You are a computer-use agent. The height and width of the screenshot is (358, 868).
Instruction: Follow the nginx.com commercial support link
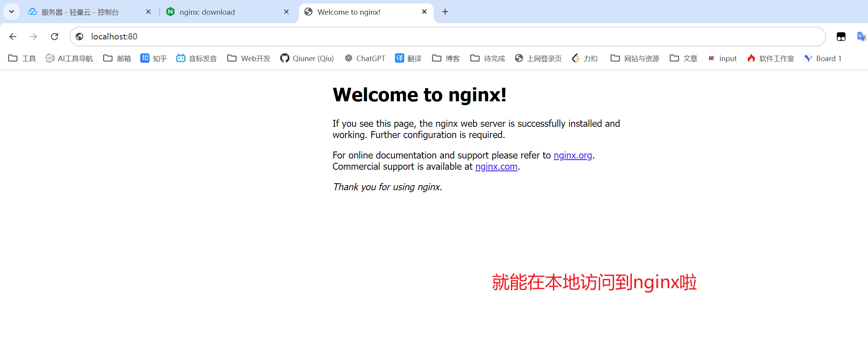[496, 167]
